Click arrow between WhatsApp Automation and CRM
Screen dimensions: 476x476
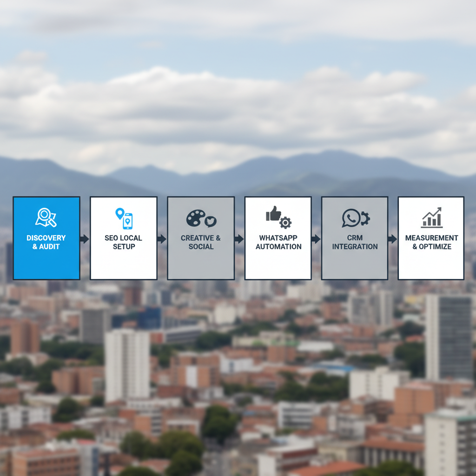[x=316, y=239]
